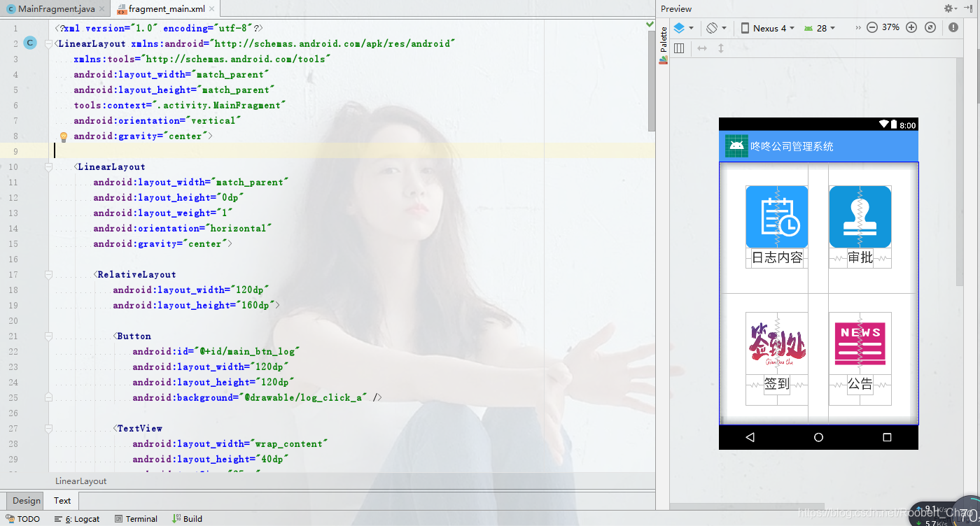Zoom in the layout preview
This screenshot has height=526, width=980.
pyautogui.click(x=911, y=27)
